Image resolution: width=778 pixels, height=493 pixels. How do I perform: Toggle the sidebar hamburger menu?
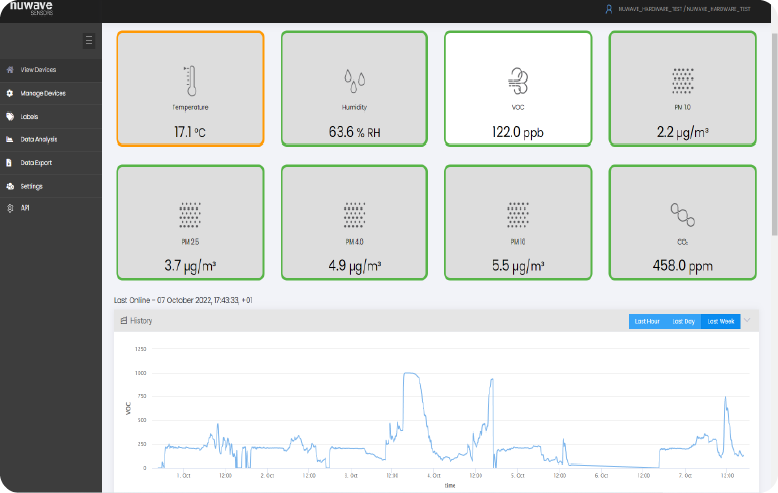(88, 41)
